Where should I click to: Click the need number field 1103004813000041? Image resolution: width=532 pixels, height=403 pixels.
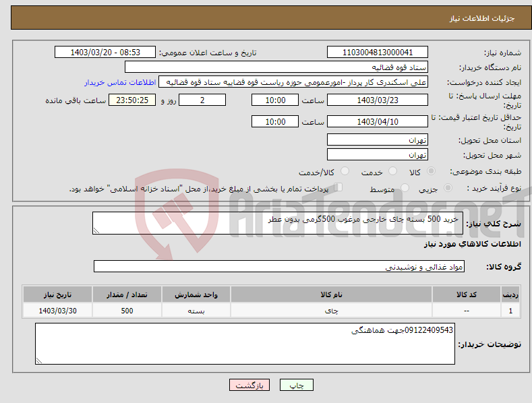click(378, 53)
